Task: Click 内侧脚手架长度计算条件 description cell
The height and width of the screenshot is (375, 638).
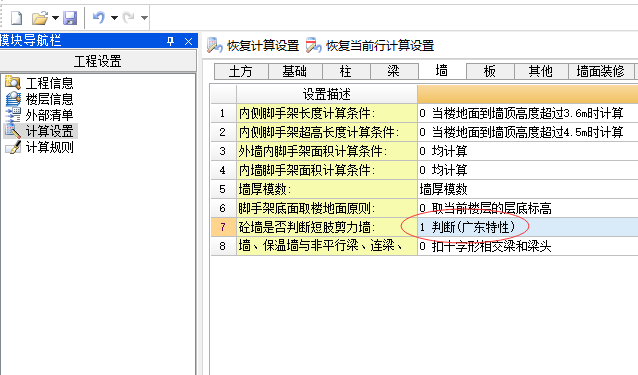Action: [327, 113]
